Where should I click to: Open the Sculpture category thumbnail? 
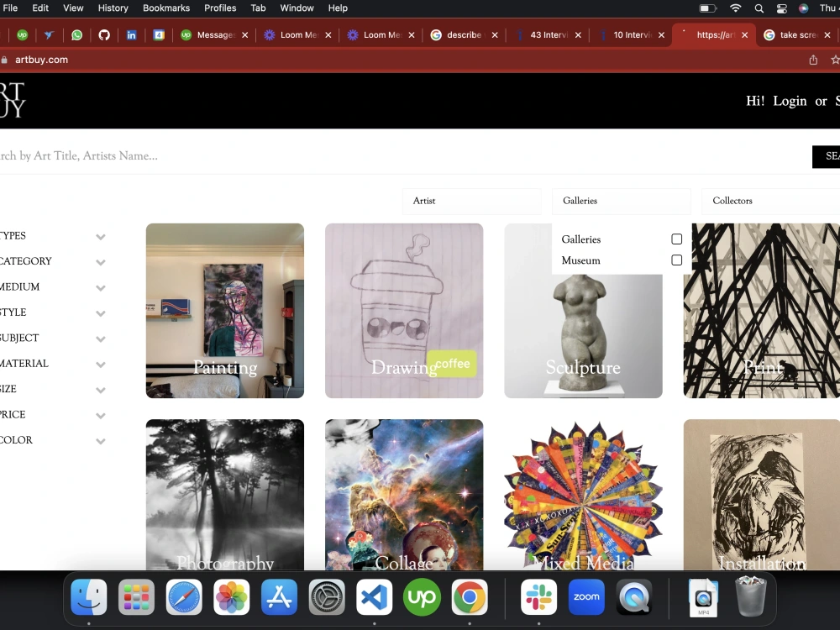coord(584,337)
